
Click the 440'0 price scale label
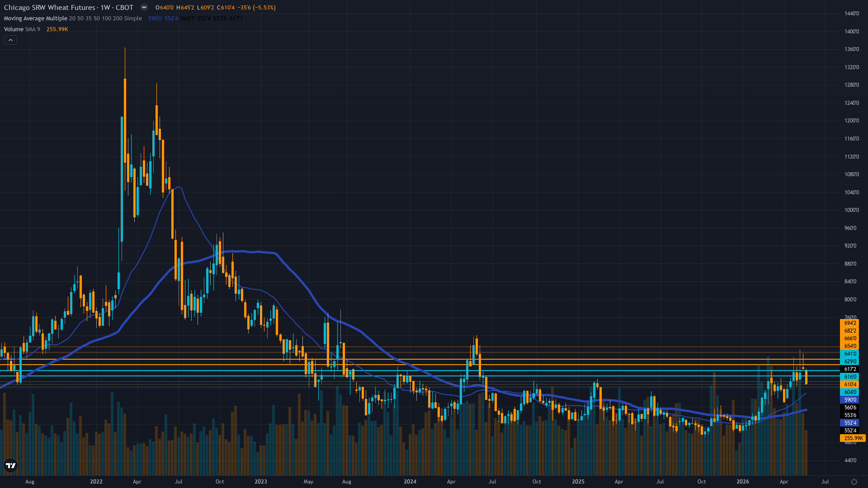coord(850,460)
